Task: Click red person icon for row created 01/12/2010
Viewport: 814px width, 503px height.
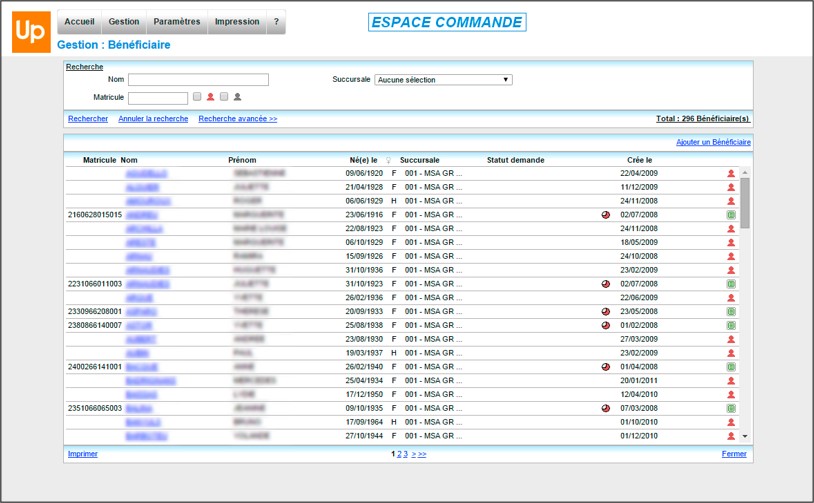Action: coord(731,436)
